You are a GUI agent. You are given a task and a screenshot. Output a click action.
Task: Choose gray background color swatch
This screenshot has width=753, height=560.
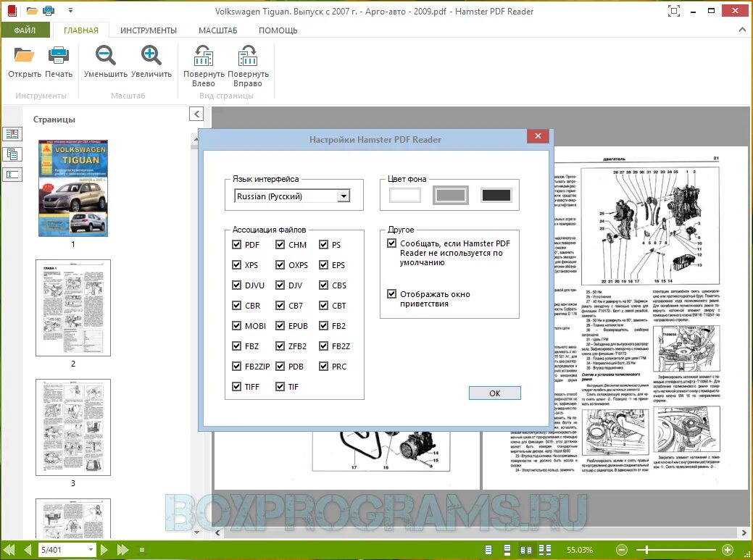[x=451, y=196]
